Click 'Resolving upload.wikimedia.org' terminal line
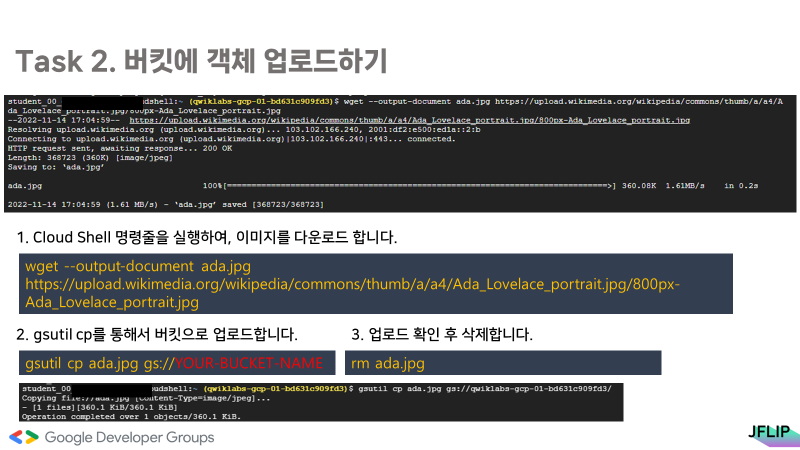This screenshot has width=800, height=450. pos(244,130)
